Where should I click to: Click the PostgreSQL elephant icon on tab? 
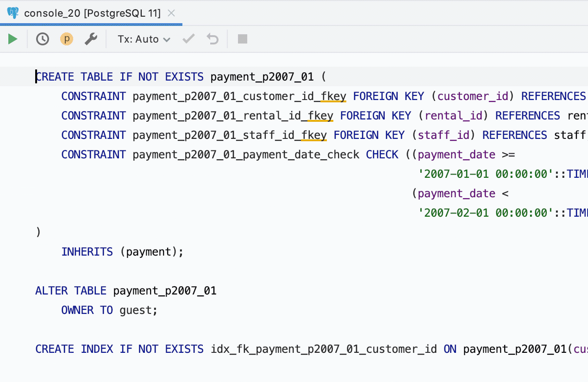(13, 13)
